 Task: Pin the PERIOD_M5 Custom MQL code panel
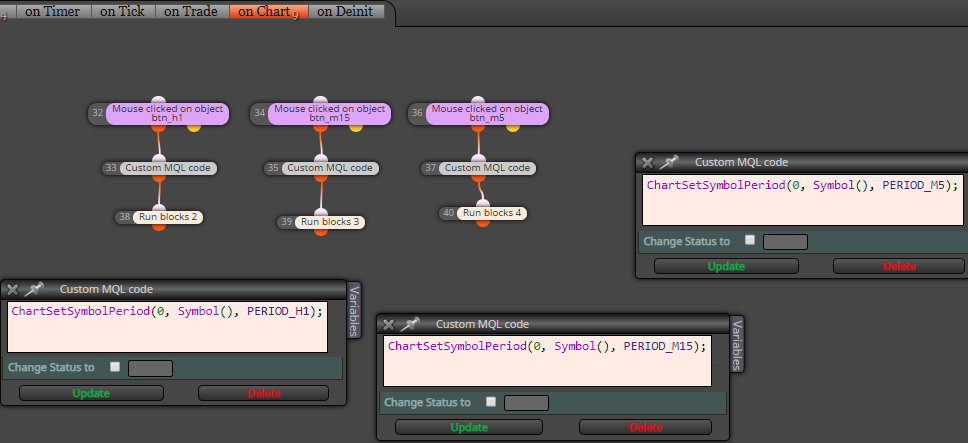click(669, 162)
